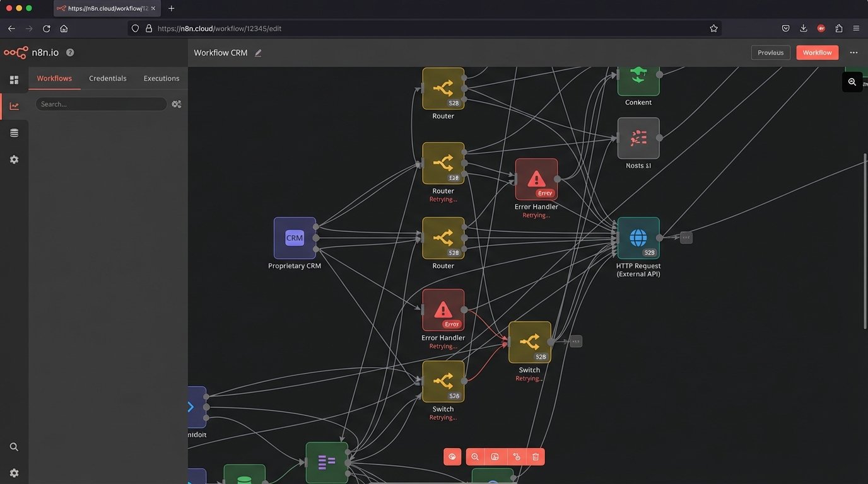Click the help question mark near n8n.io

tap(70, 52)
